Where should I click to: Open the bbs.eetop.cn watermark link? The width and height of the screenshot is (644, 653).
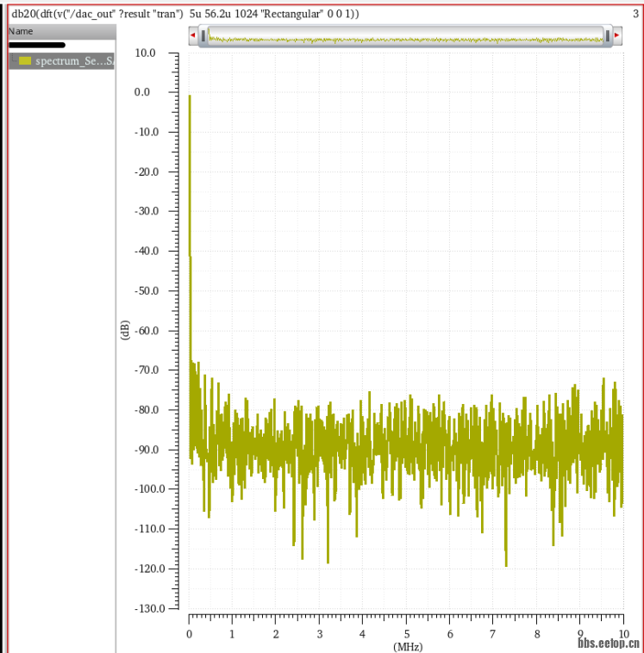point(608,643)
